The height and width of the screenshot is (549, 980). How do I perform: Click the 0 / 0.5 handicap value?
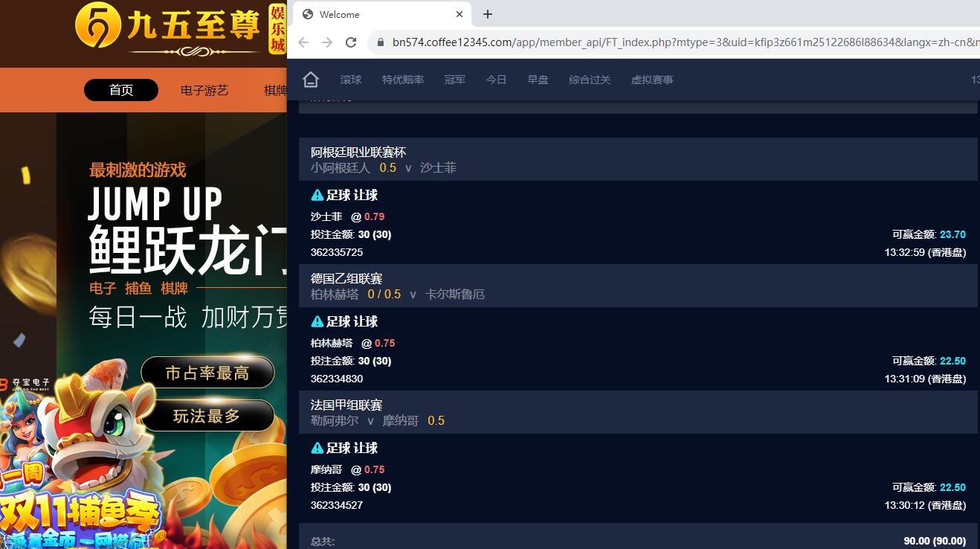(x=384, y=295)
